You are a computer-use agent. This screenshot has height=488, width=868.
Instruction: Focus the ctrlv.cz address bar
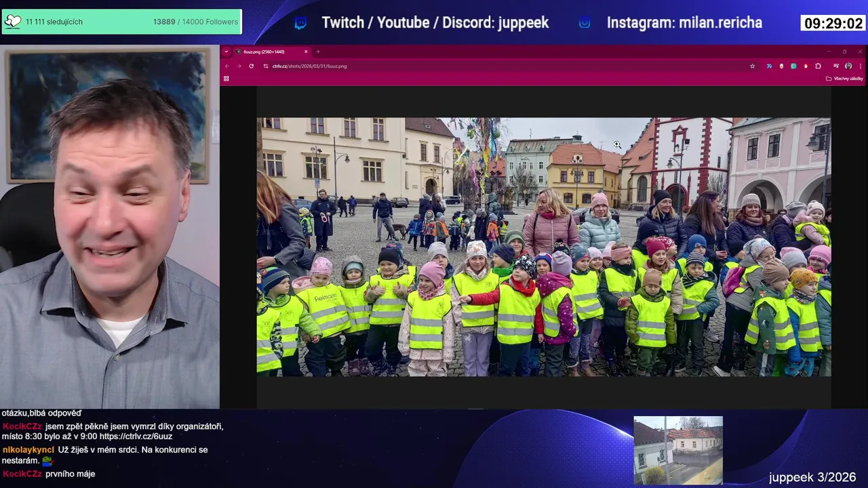(509, 66)
